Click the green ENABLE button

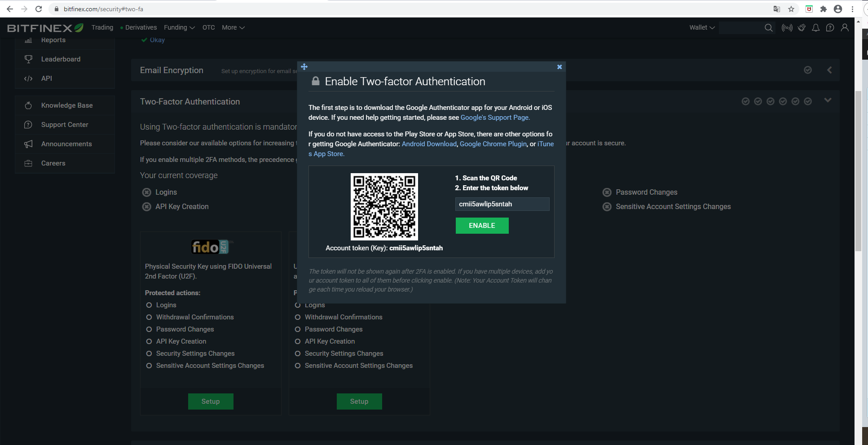coord(482,226)
